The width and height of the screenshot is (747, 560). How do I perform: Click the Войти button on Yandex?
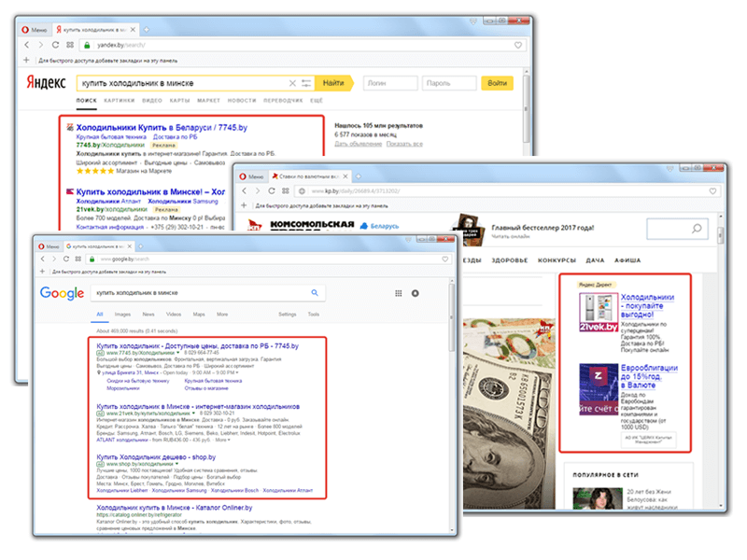(497, 83)
